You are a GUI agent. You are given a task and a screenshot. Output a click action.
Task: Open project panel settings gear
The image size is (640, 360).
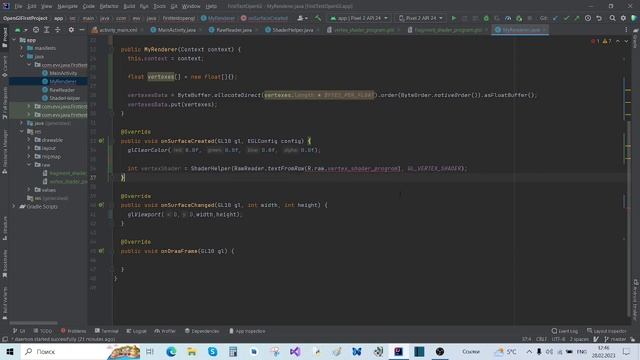(71, 30)
